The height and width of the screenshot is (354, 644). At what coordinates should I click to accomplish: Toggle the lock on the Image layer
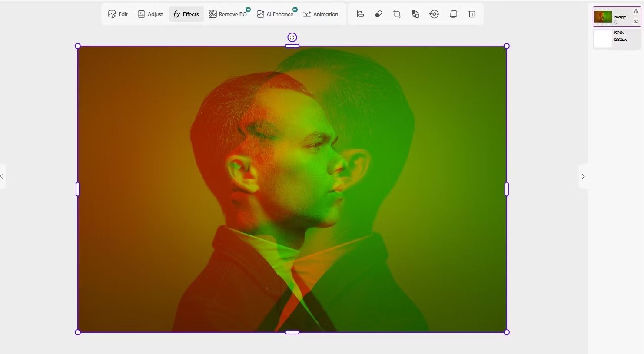(636, 12)
